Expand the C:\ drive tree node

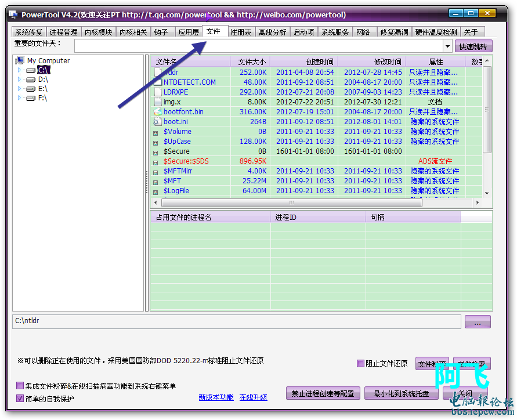click(x=20, y=70)
